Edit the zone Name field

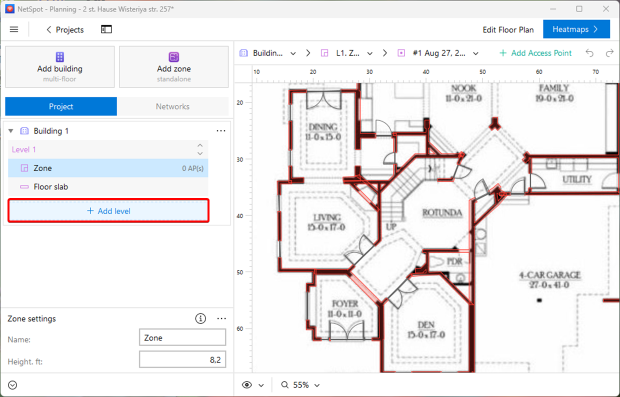(182, 338)
